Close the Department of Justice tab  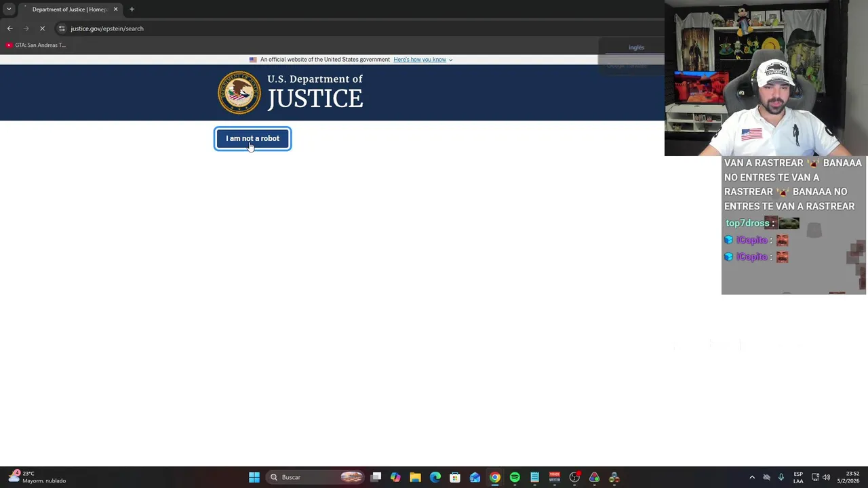pyautogui.click(x=115, y=9)
